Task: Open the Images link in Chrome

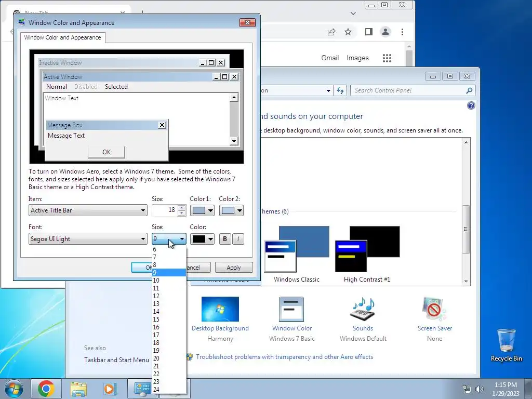Action: click(x=357, y=58)
